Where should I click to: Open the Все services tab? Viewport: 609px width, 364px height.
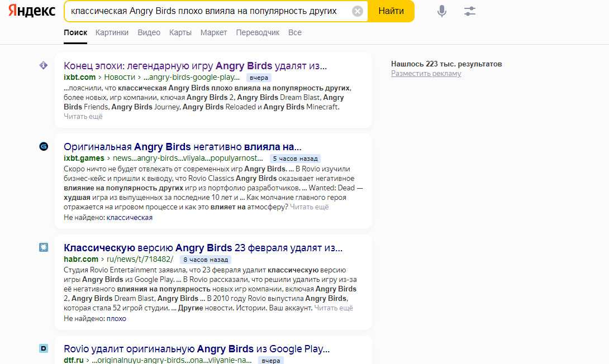[x=295, y=32]
